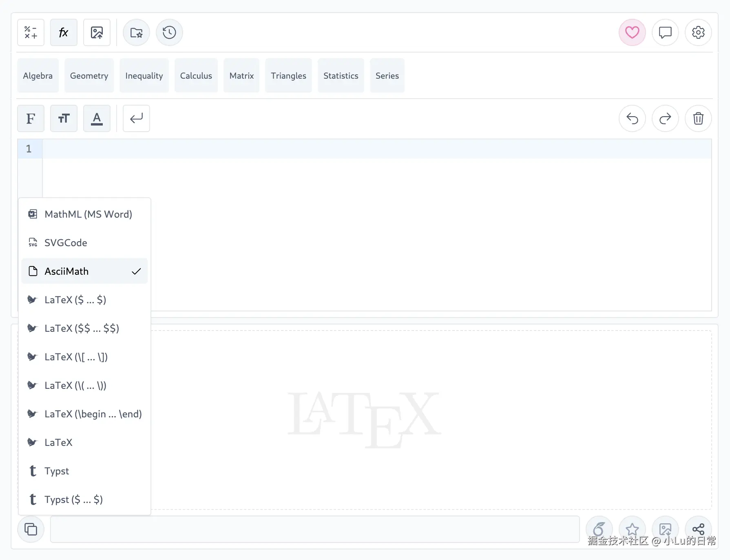The image size is (730, 560).
Task: Expand the Matrix formula category
Action: tap(241, 76)
